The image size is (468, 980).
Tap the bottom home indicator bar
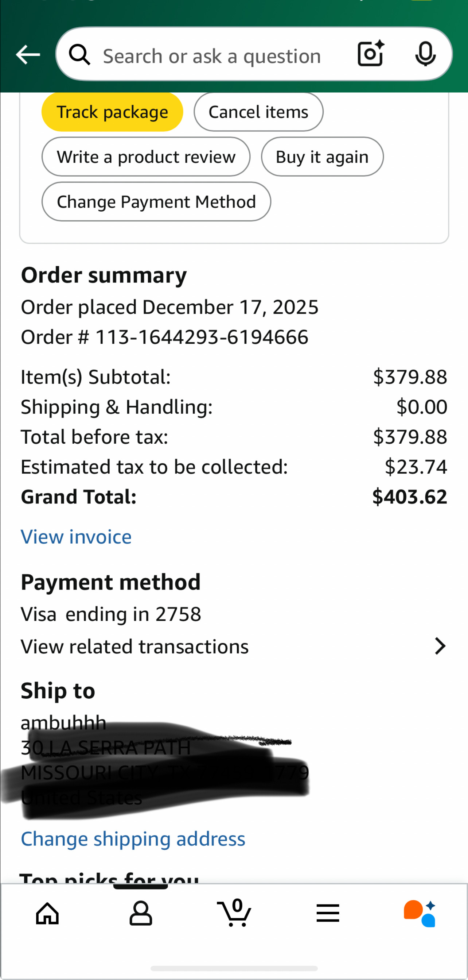point(234,968)
